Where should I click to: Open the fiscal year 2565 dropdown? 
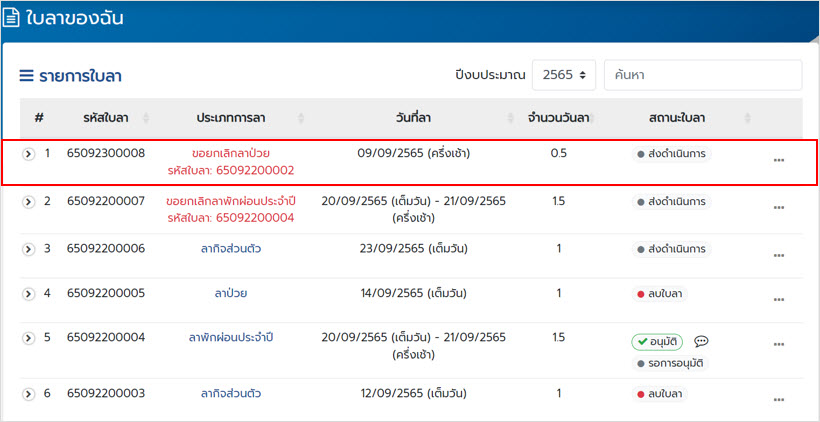click(x=564, y=75)
